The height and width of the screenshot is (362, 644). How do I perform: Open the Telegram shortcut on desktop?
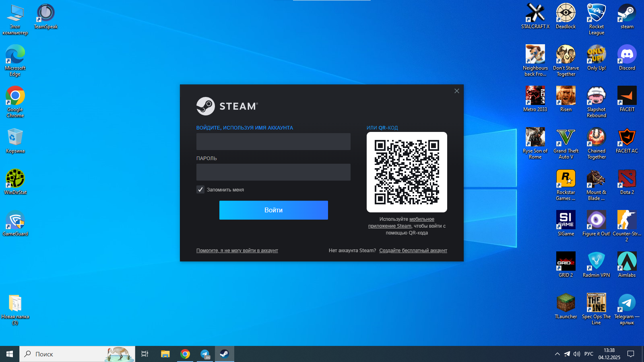[x=627, y=309]
